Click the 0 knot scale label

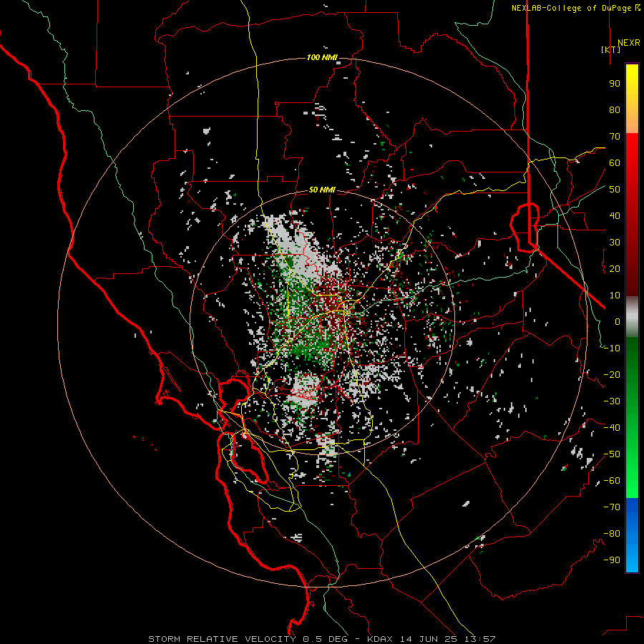(x=618, y=322)
